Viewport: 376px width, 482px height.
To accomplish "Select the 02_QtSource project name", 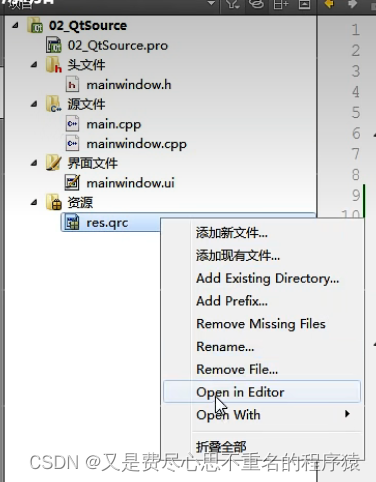I will (x=88, y=26).
